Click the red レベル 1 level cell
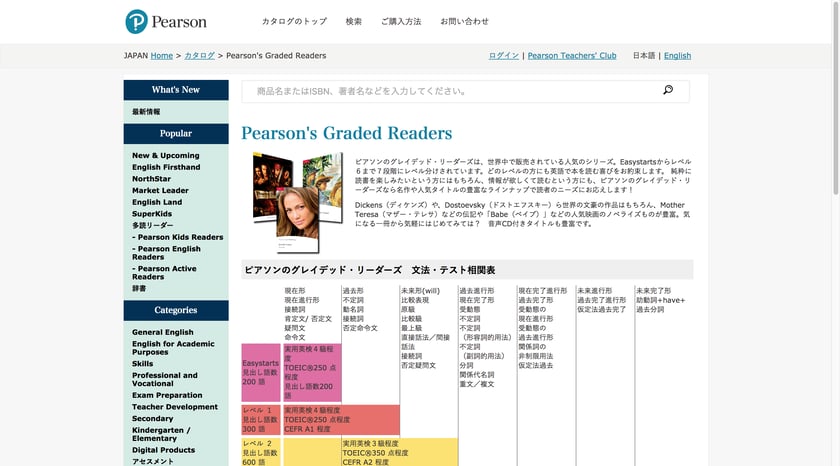 (260, 420)
